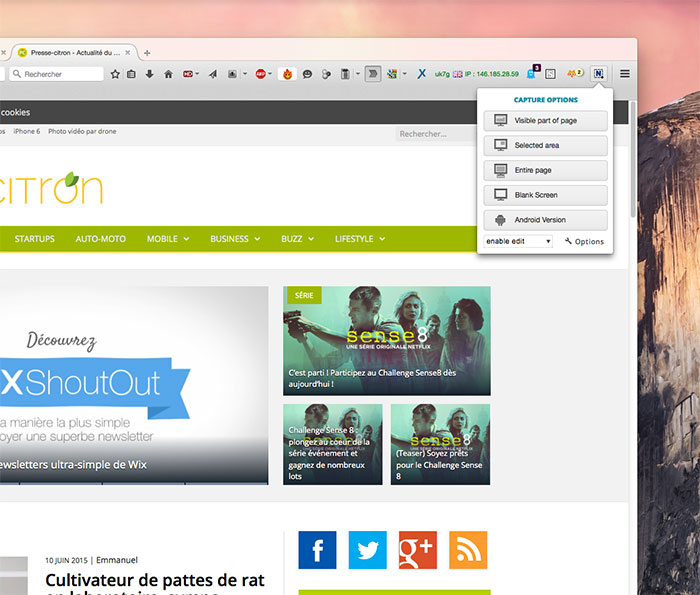
Task: Click the chat smiley bubble icon
Action: (307, 74)
